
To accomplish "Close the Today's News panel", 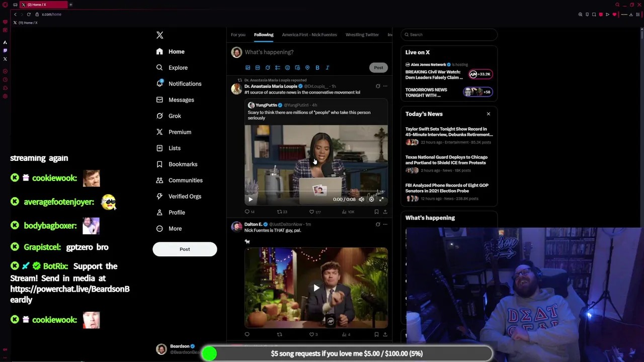I will click(489, 114).
